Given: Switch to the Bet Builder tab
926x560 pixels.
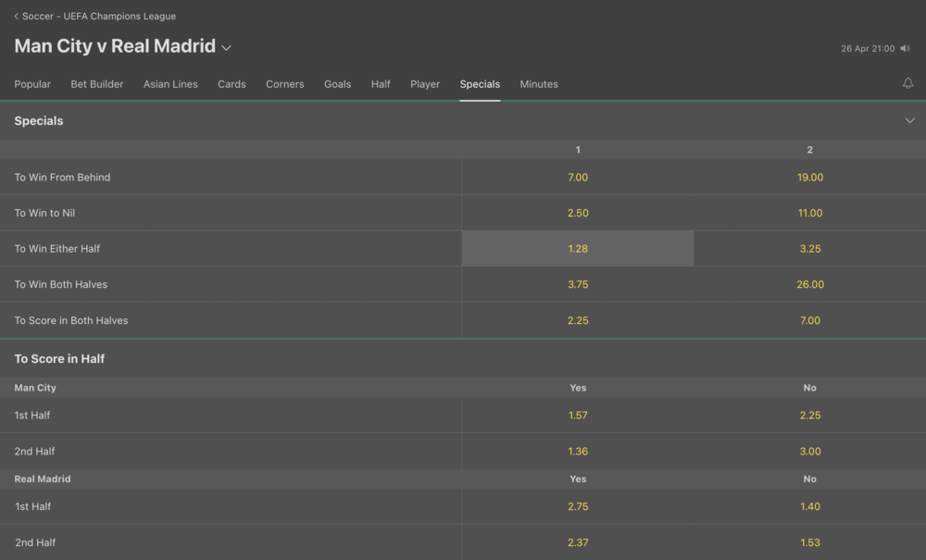Looking at the screenshot, I should 97,84.
